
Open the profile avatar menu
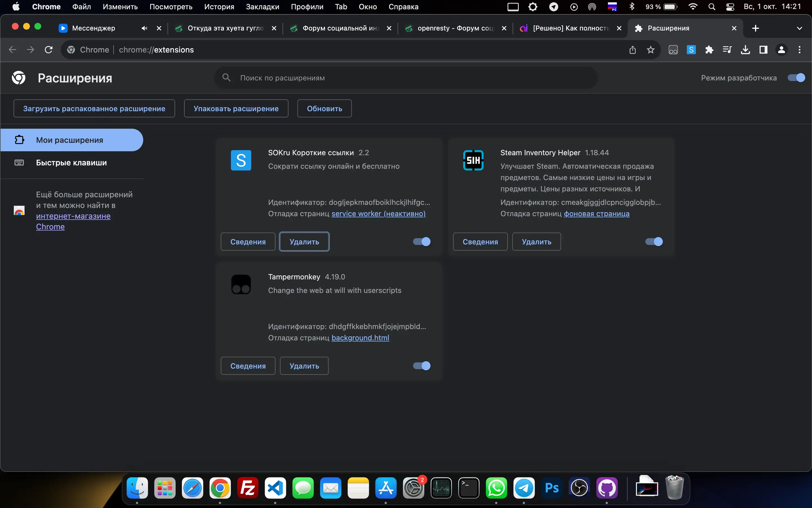click(782, 50)
